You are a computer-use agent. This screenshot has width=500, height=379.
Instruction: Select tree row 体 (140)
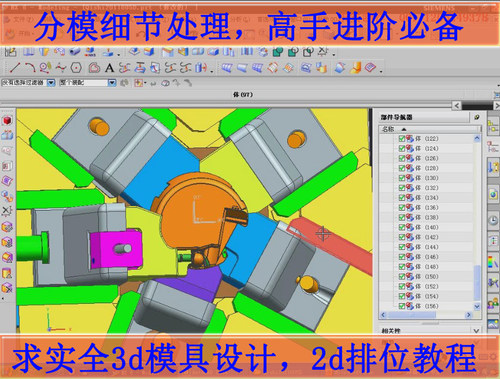pos(427,227)
